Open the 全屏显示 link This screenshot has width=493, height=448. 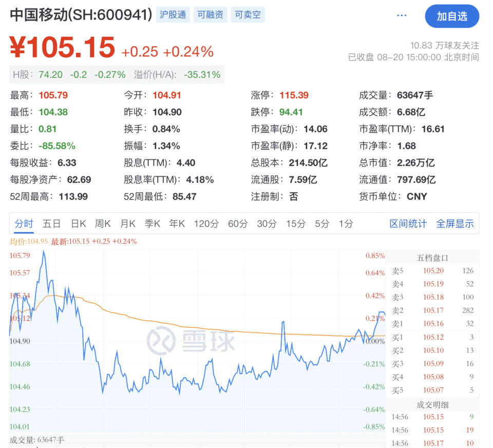454,224
